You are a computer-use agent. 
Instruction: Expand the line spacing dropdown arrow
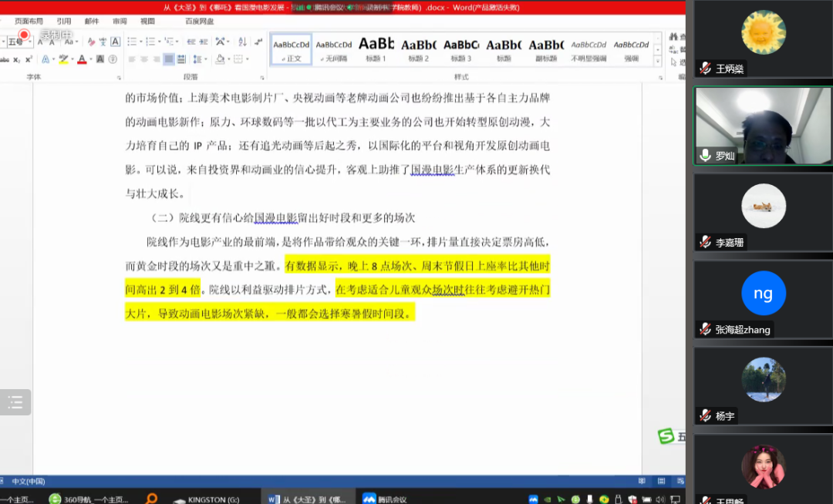[206, 59]
